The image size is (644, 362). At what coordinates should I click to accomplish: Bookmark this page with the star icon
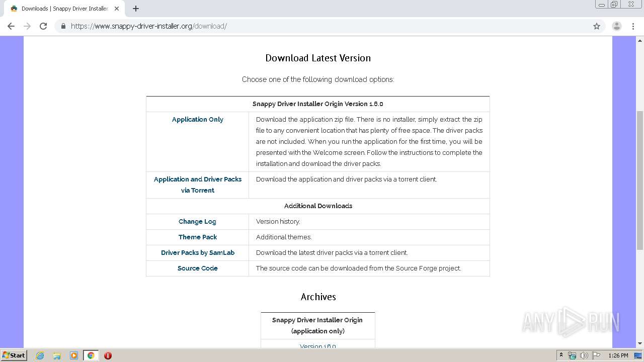pos(597,26)
